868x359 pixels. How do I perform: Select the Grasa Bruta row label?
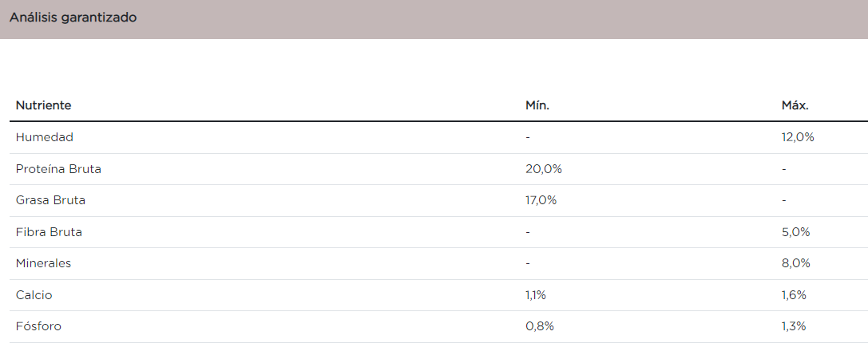pyautogui.click(x=50, y=200)
